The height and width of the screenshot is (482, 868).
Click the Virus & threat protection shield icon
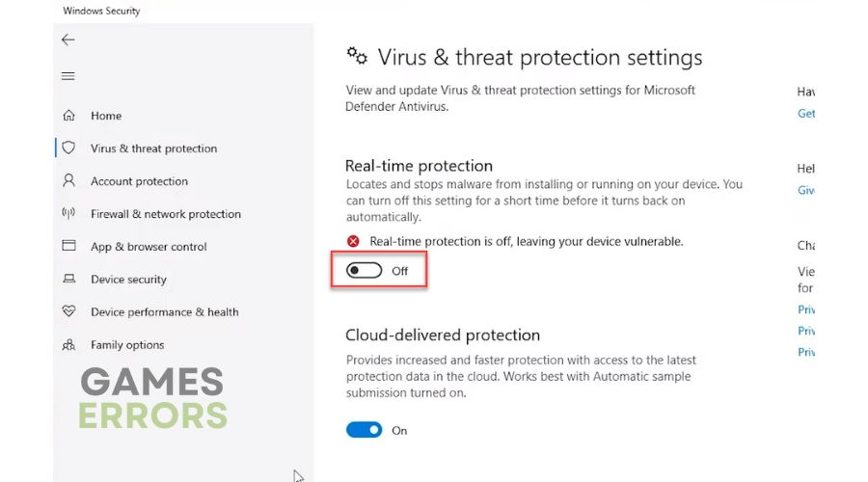click(x=68, y=148)
